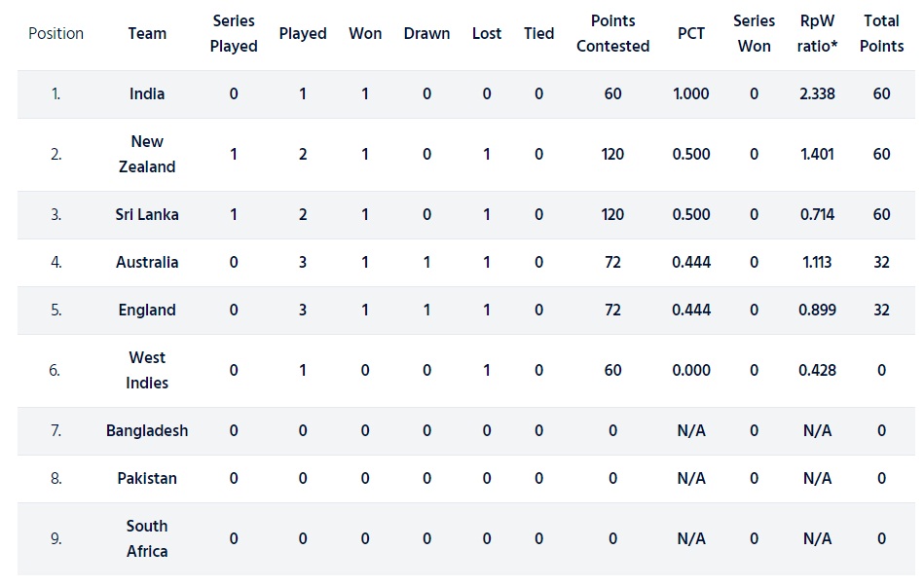924x587 pixels.
Task: Click the Points Contested column header
Action: [612, 34]
